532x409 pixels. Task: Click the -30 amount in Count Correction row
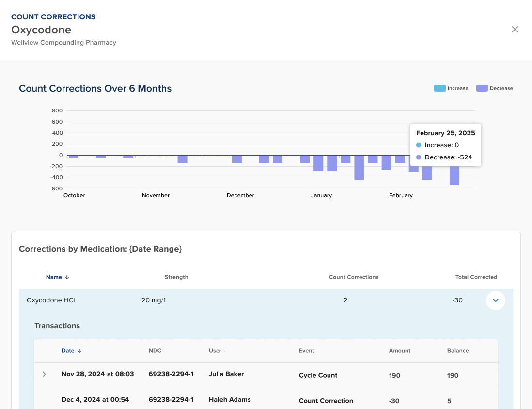click(394, 401)
